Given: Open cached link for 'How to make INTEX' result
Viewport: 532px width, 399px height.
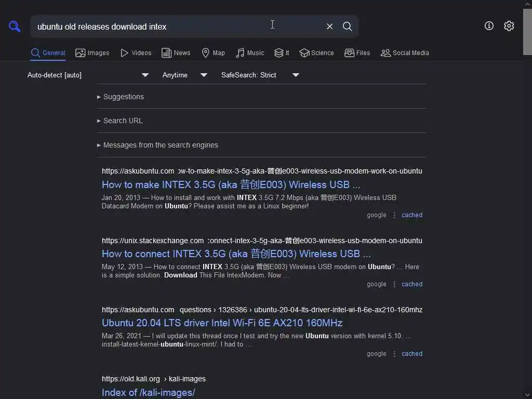Looking at the screenshot, I should click(x=412, y=215).
